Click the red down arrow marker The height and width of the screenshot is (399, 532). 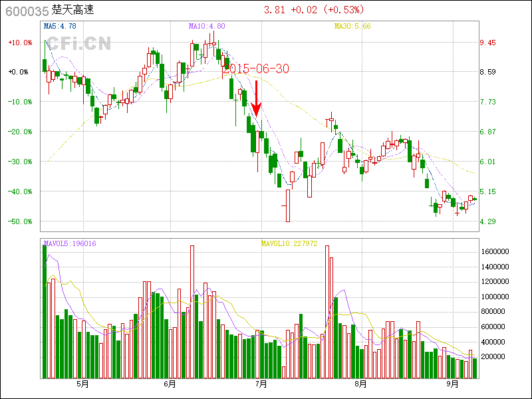[257, 98]
